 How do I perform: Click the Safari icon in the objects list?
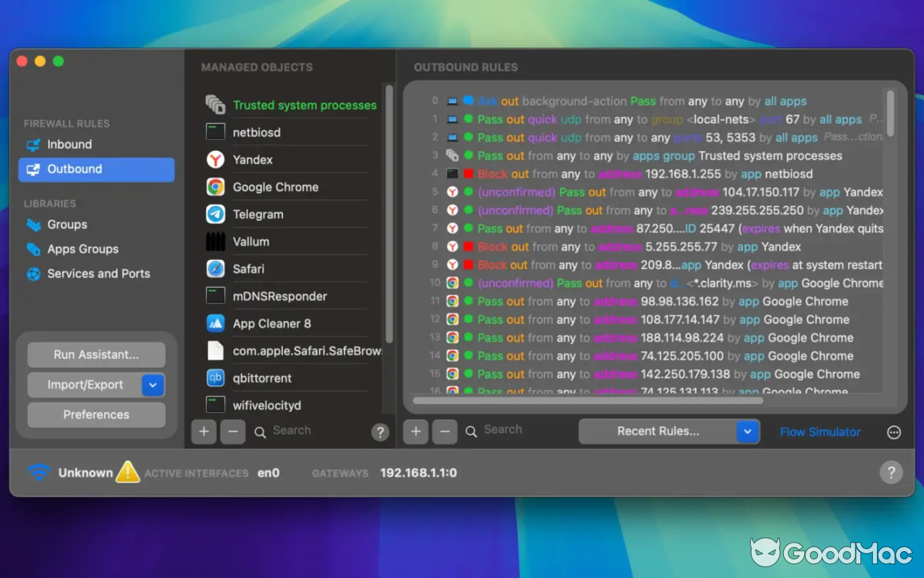coord(214,268)
